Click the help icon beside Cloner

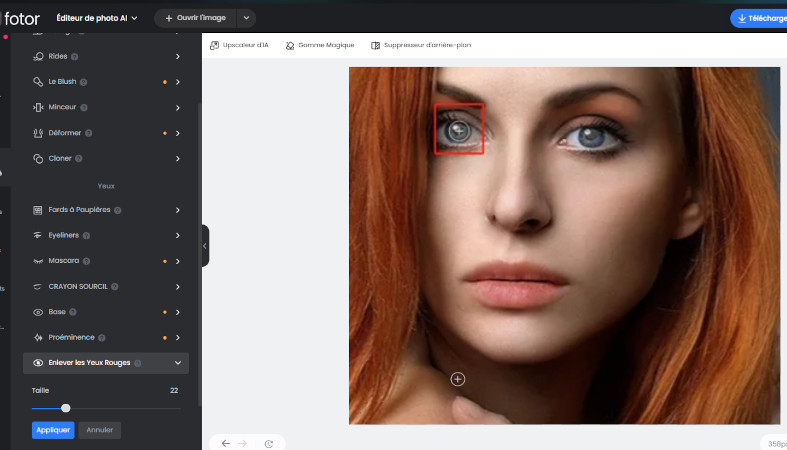[x=79, y=159]
